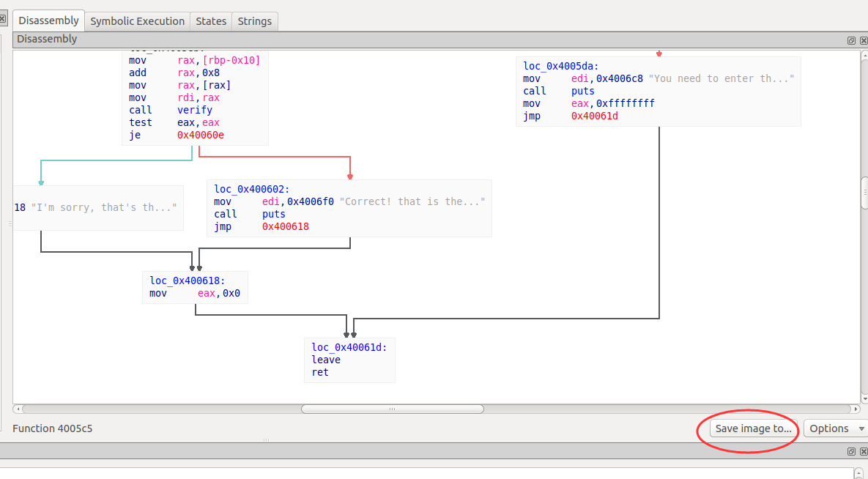Click the horizontal scrollbar thumb
Image resolution: width=868 pixels, height=479 pixels.
click(392, 409)
